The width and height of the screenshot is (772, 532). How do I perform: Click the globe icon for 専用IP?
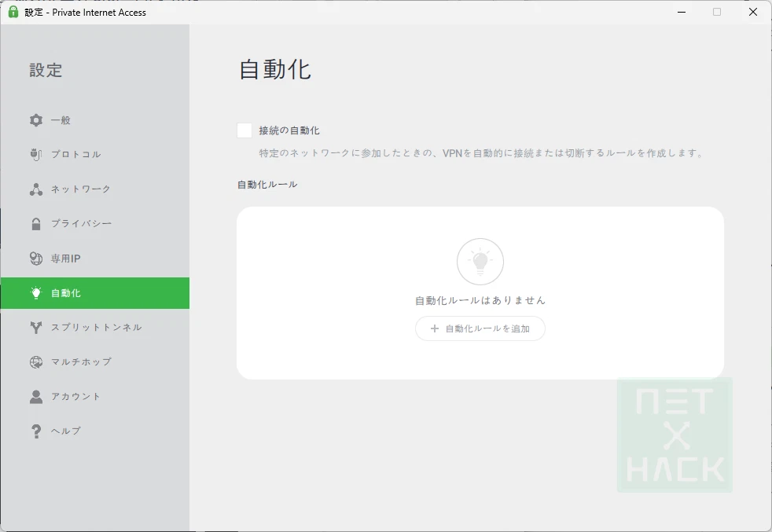pyautogui.click(x=36, y=259)
